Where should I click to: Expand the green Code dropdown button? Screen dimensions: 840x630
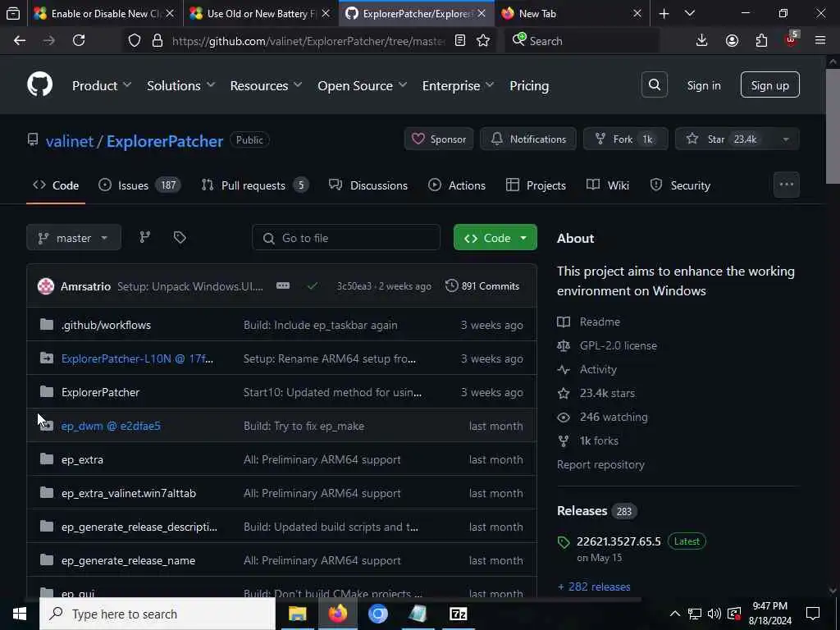point(495,237)
